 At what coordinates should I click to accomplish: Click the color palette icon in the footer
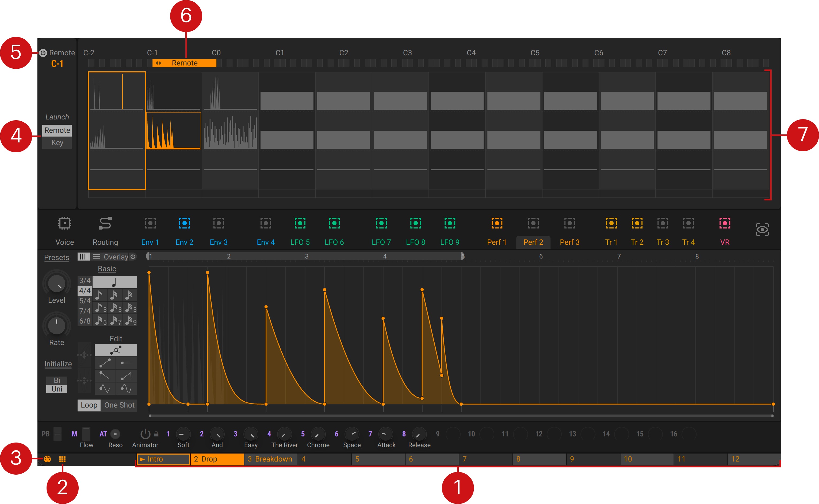pos(47,459)
